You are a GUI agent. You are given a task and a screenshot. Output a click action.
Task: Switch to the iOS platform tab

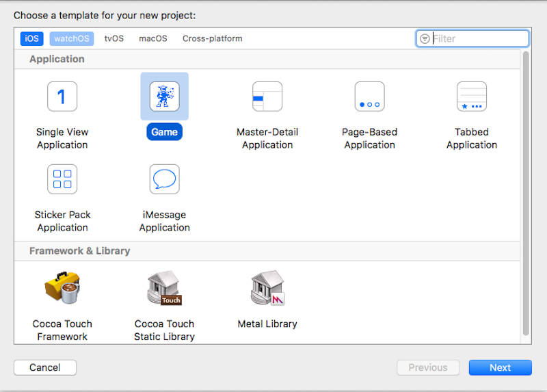31,38
